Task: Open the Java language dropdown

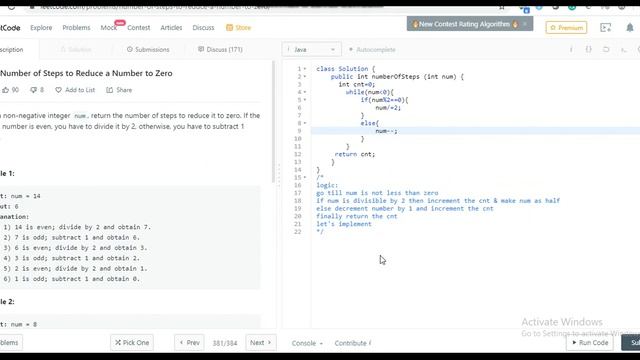Action: tap(311, 49)
